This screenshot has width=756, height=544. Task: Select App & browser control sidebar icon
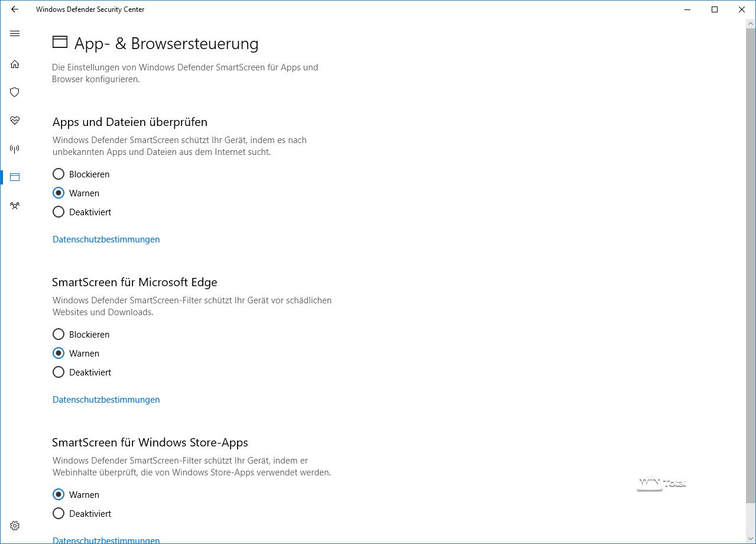(15, 177)
